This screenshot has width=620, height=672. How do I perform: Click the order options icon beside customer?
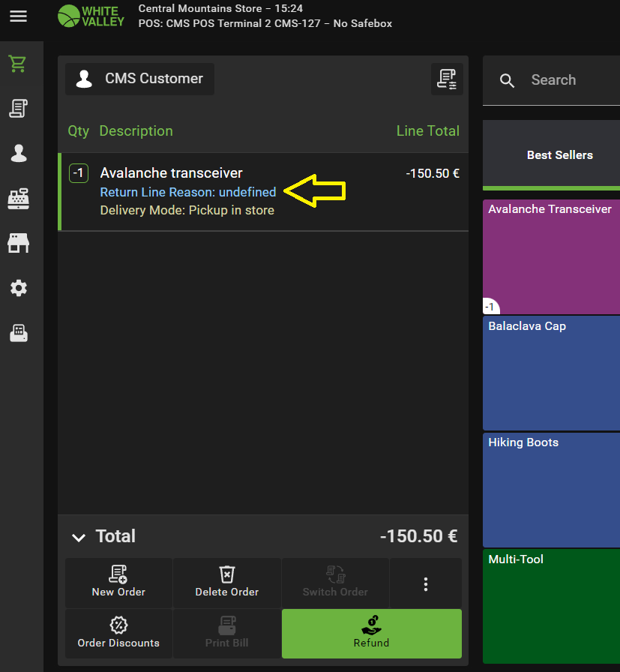tap(447, 79)
